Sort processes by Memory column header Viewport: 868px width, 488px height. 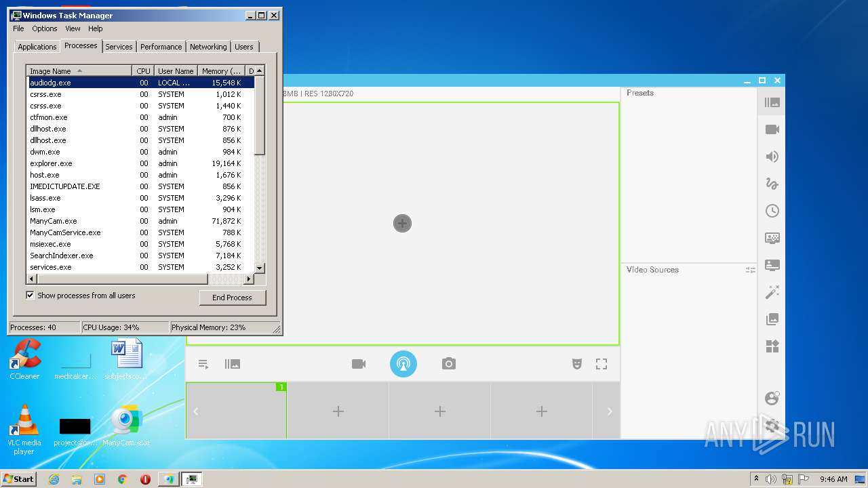click(221, 70)
